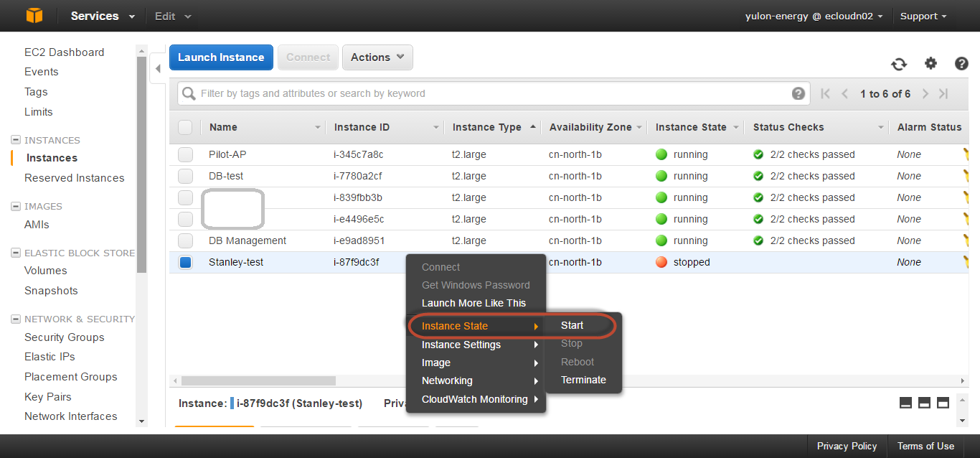Jump to last page of instances
980x458 pixels.
coord(943,94)
